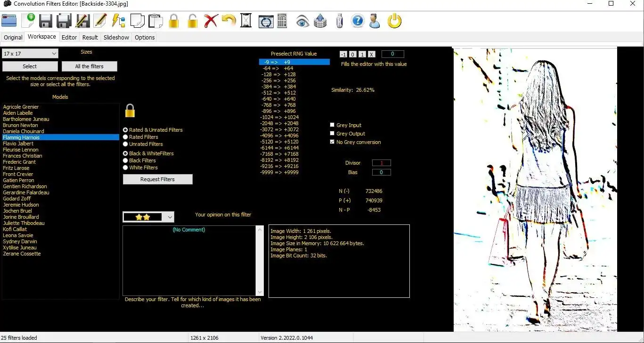Image resolution: width=644 pixels, height=343 pixels.
Task: Switch to the Result tab
Action: (x=90, y=38)
